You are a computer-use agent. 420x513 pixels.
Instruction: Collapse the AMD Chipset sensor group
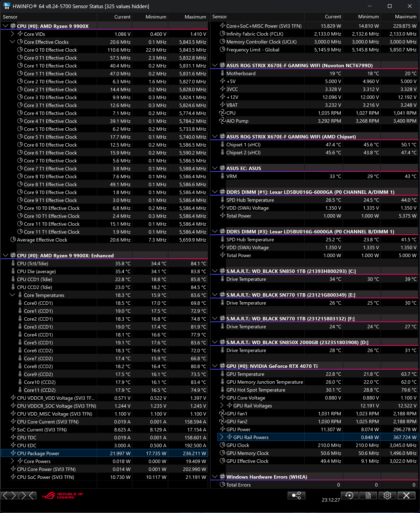click(215, 136)
